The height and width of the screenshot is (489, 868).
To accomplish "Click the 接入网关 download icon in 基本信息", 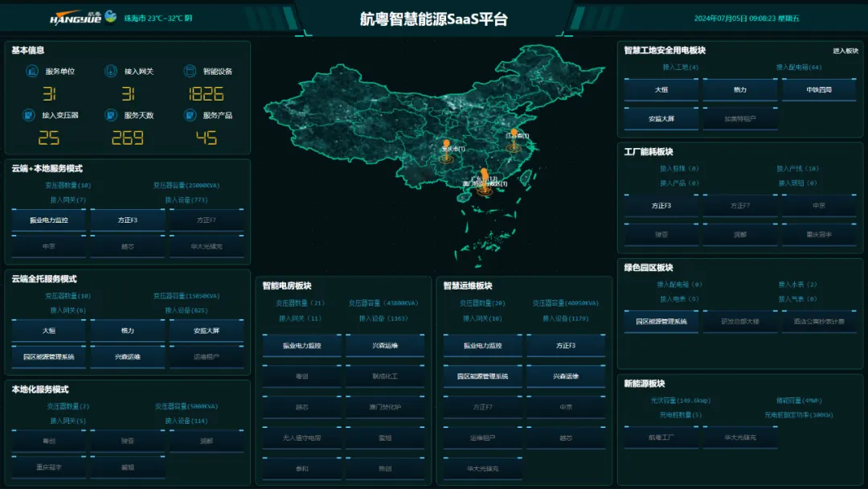I will point(111,71).
